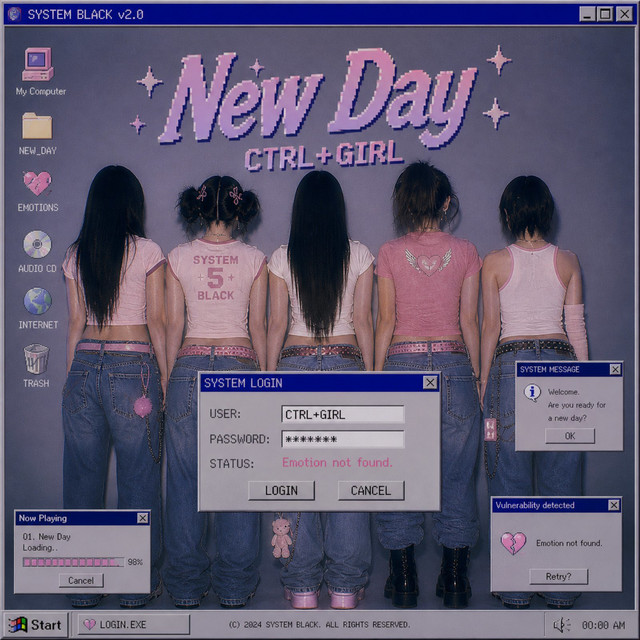Click OK in the System Message dialog
This screenshot has width=640, height=640.
[570, 436]
